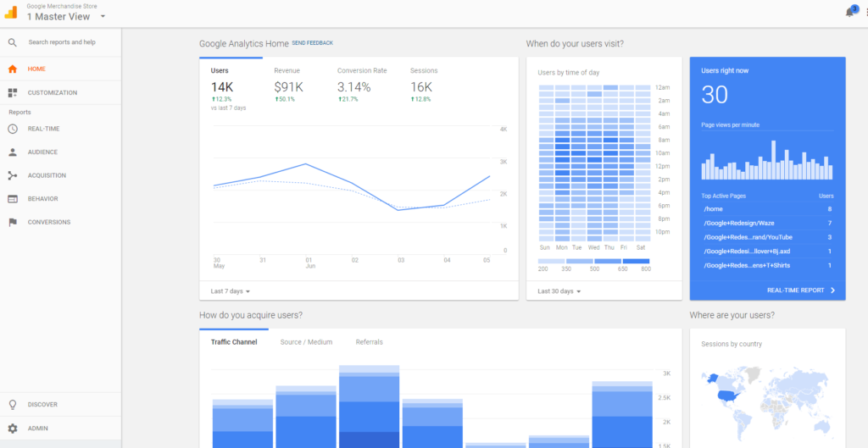Image resolution: width=868 pixels, height=448 pixels.
Task: Click the 3.14% conversion rate value
Action: (354, 87)
